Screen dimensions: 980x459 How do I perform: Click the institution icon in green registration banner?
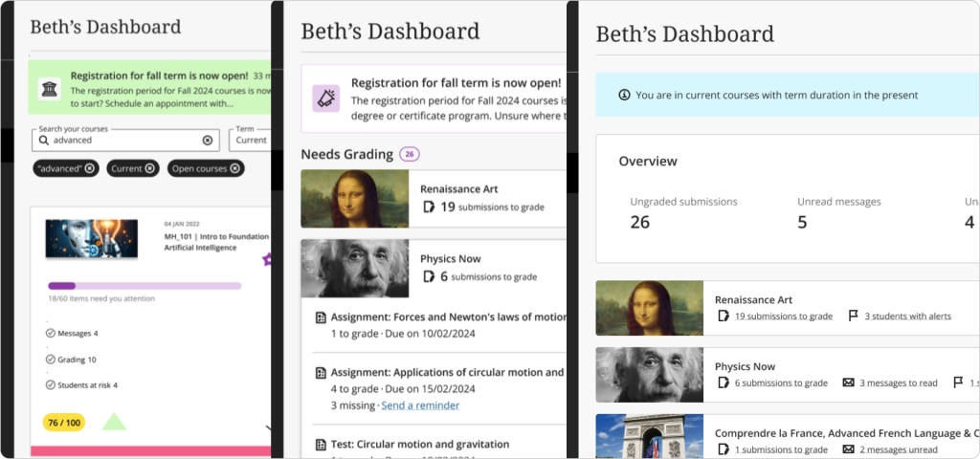click(x=49, y=89)
